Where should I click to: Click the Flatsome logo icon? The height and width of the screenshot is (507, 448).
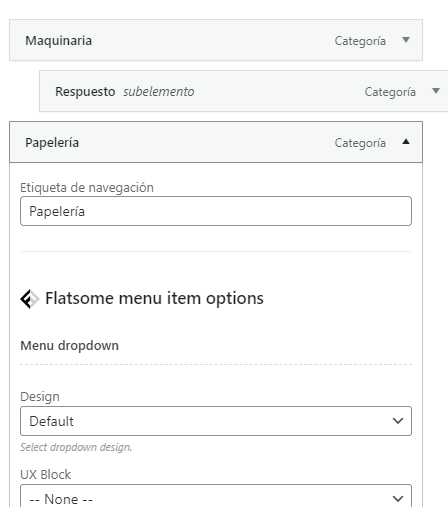click(x=30, y=299)
